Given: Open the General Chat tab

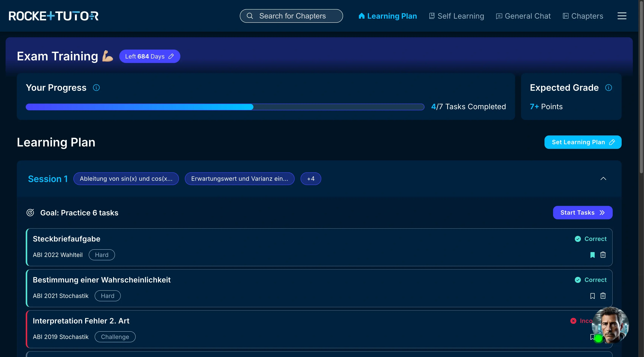Looking at the screenshot, I should [523, 16].
